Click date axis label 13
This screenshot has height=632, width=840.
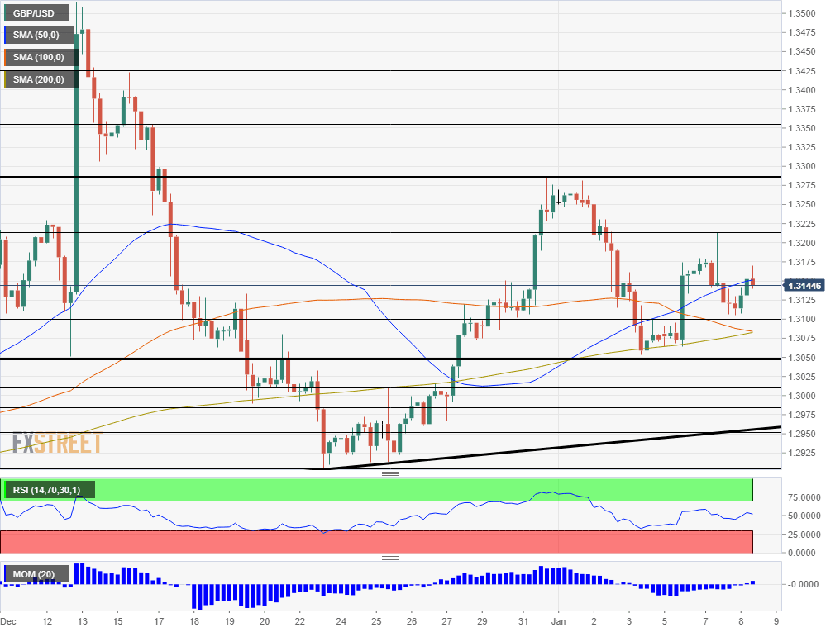pos(81,621)
